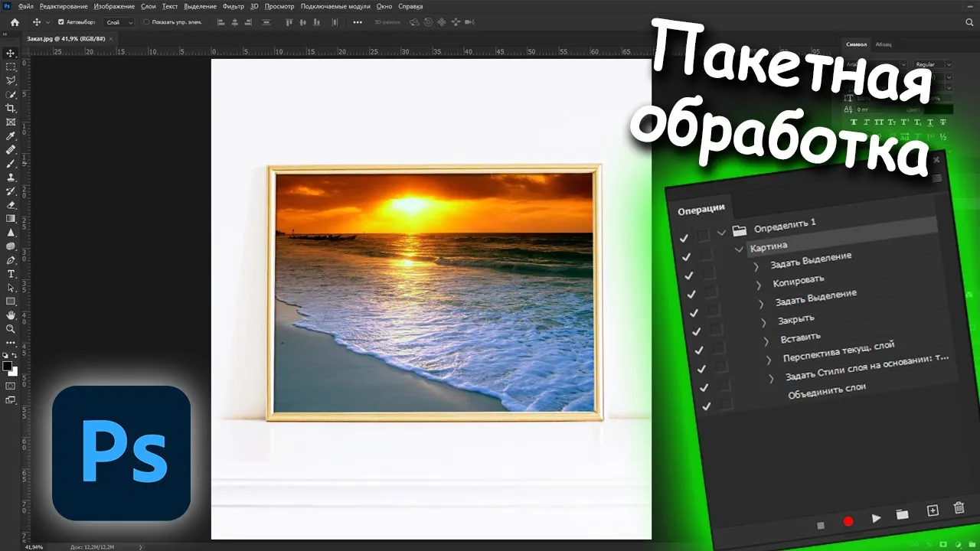
Task: Stop recording square button in Операции panel
Action: 821,526
